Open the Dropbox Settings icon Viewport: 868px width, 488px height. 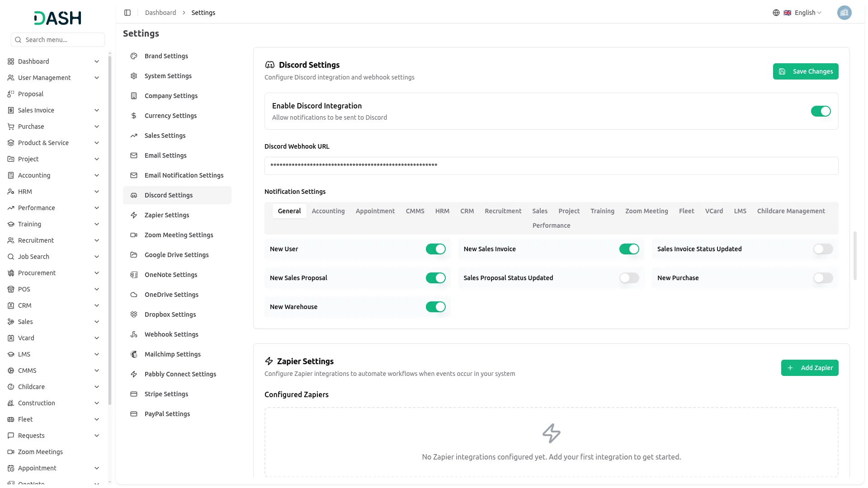point(134,314)
